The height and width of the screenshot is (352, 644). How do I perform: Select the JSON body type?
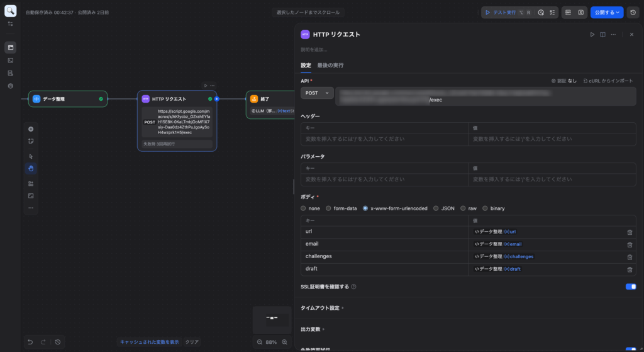(437, 208)
